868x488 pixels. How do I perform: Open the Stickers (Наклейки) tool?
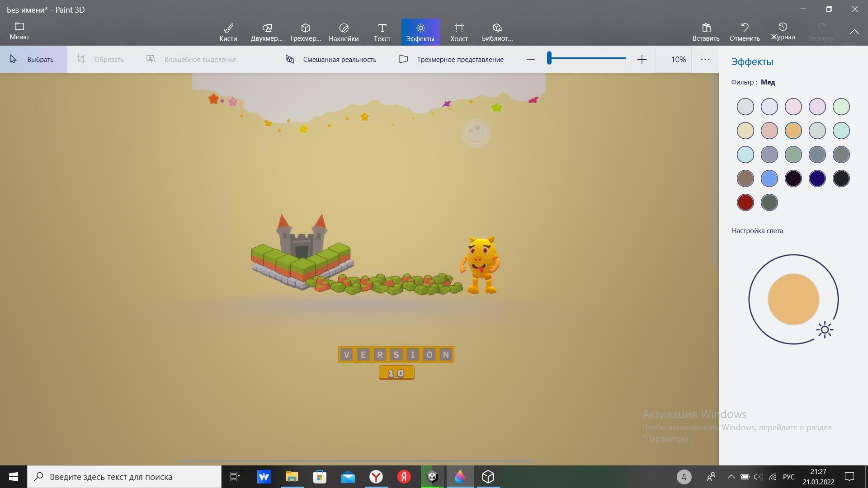(x=344, y=32)
